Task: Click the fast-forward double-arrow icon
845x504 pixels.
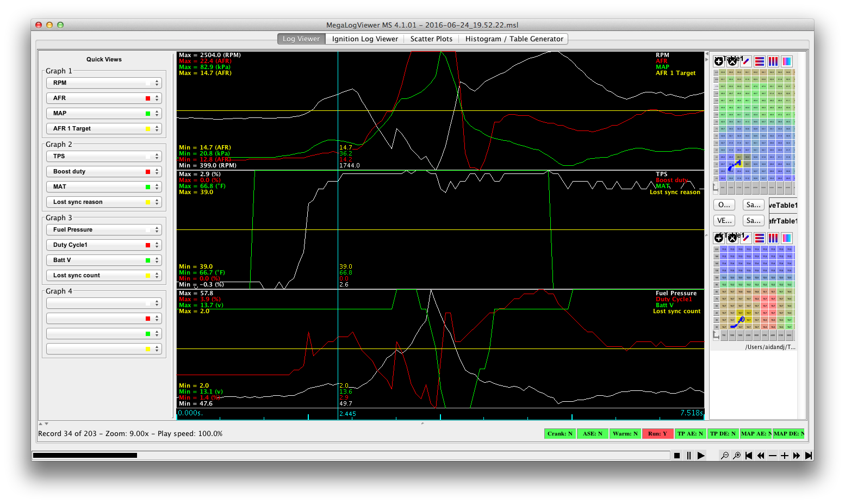Action: coord(797,456)
